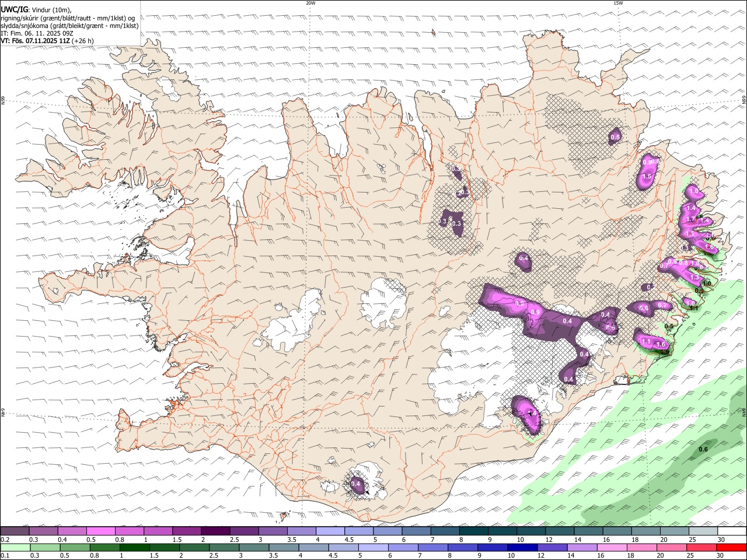Click the 'IT: Fim. 06. 11. 2025 09Z' line
Image resolution: width=747 pixels, height=560 pixels.
[x=37, y=33]
